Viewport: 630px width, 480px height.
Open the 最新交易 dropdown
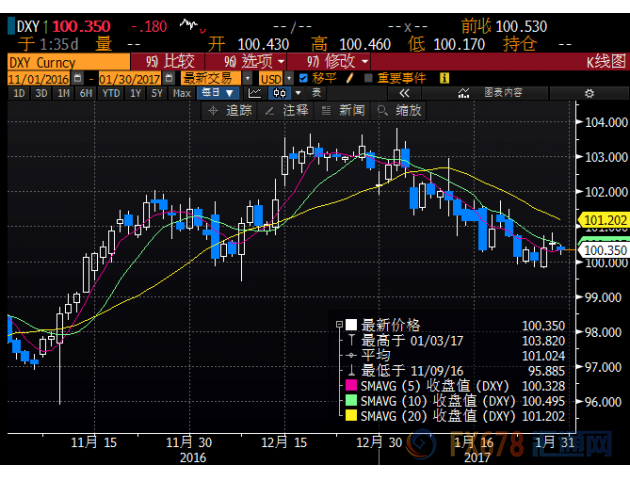coord(213,78)
